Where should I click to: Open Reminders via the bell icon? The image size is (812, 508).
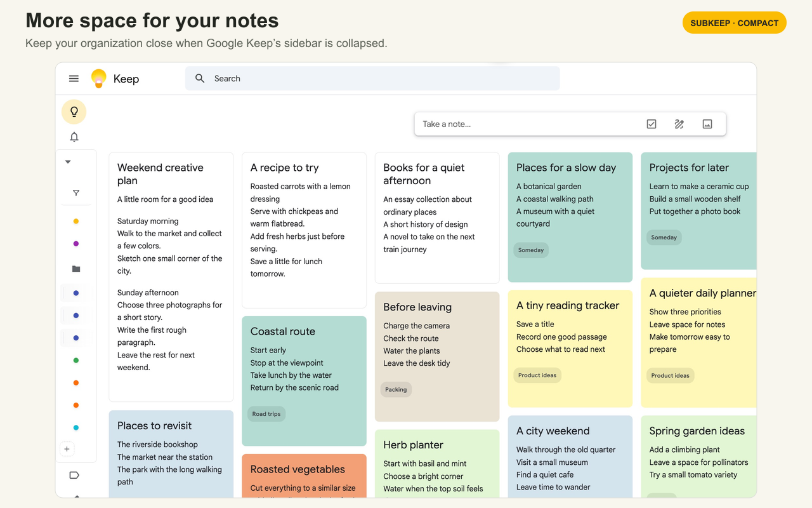(74, 137)
